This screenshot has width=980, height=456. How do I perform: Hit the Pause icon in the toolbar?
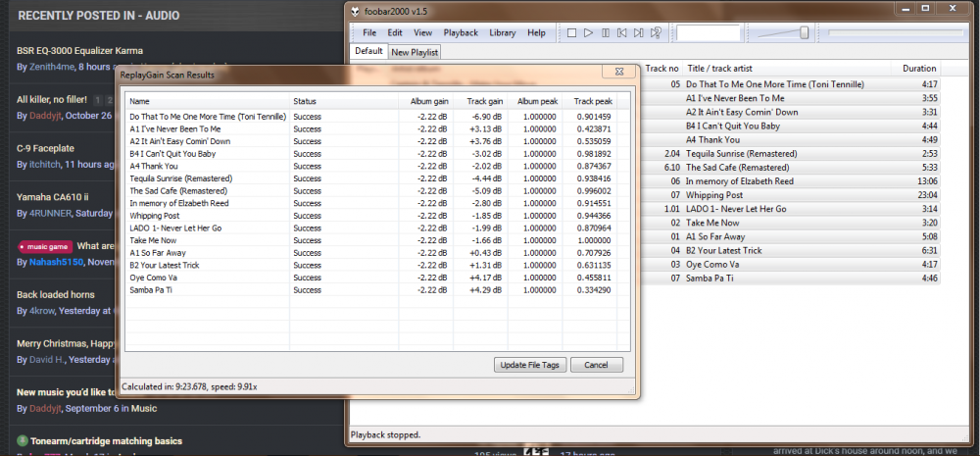click(605, 33)
